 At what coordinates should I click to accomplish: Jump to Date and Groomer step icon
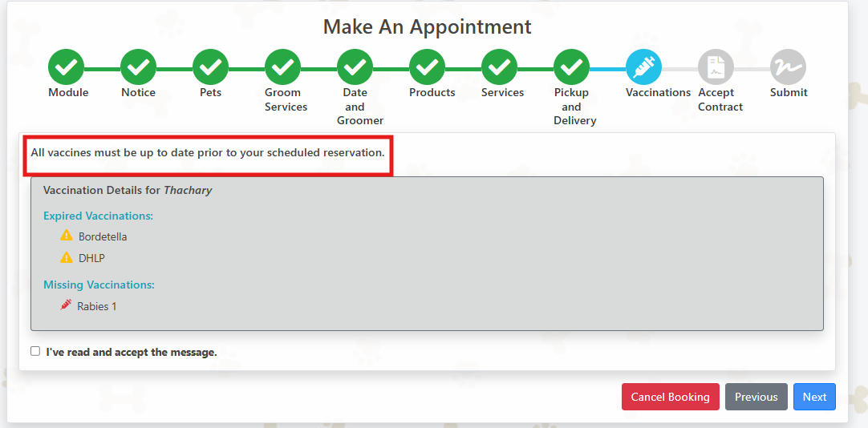pos(355,67)
